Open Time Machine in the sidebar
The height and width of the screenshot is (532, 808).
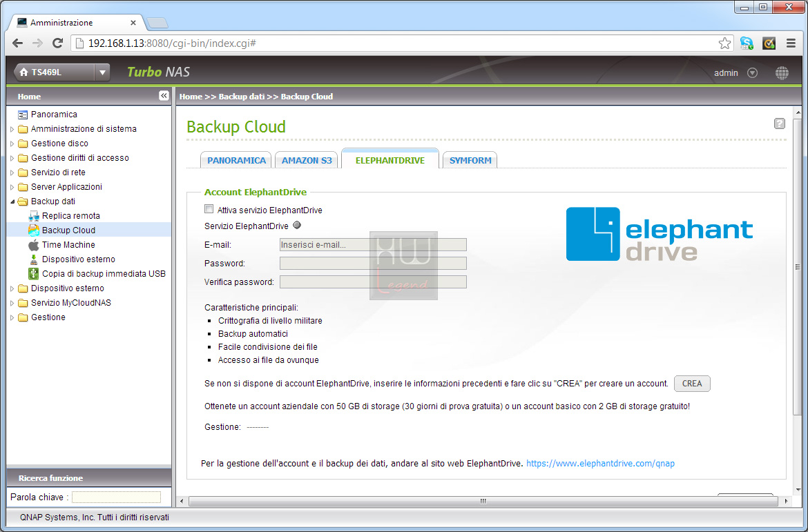point(68,245)
